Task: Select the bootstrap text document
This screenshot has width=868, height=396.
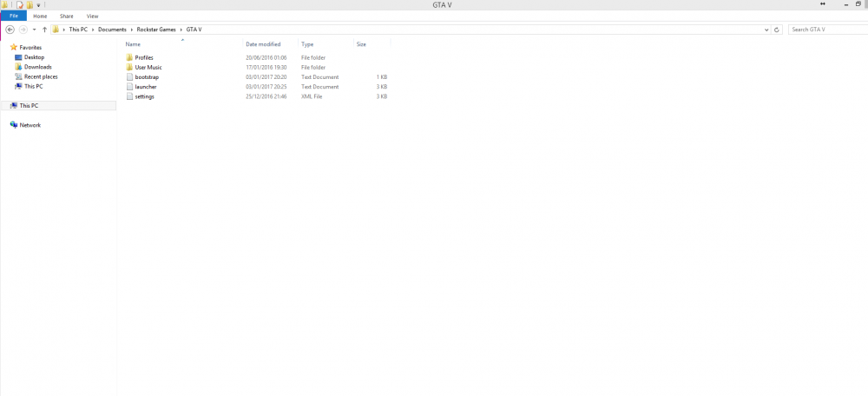Action: point(142,77)
